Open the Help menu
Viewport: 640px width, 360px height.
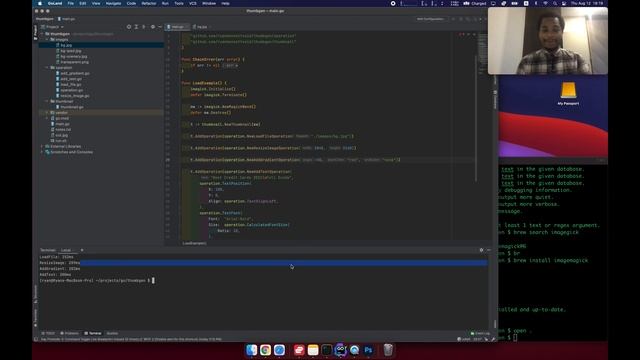tap(225, 3)
